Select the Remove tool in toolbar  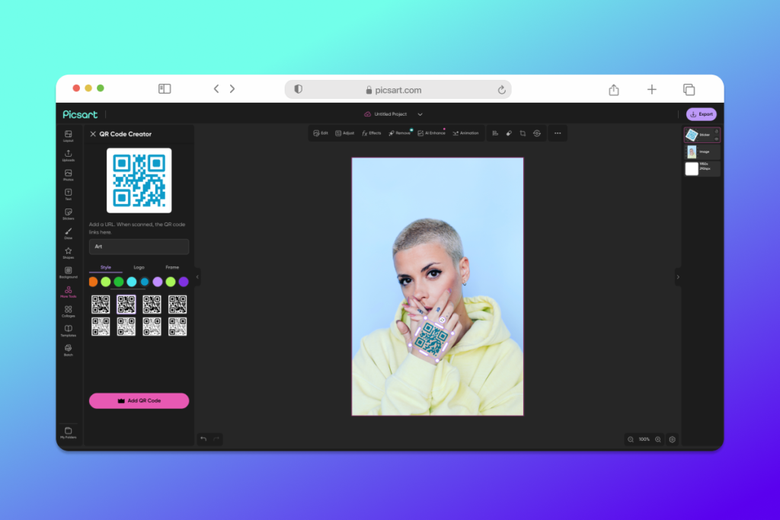(x=399, y=133)
